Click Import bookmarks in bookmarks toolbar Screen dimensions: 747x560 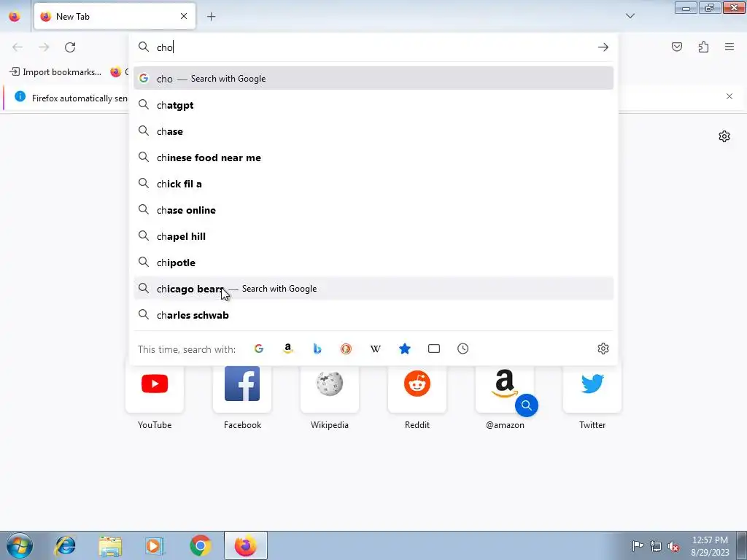click(x=55, y=72)
